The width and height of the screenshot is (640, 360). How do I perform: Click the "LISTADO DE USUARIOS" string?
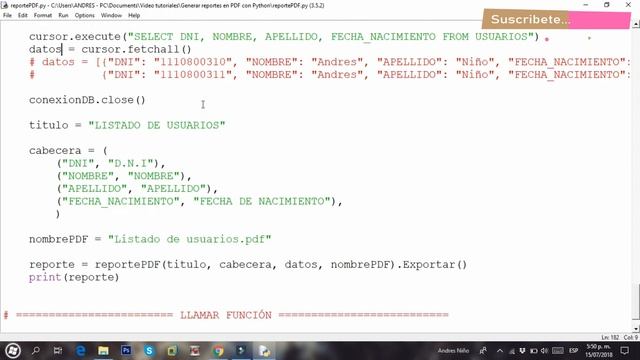click(157, 125)
